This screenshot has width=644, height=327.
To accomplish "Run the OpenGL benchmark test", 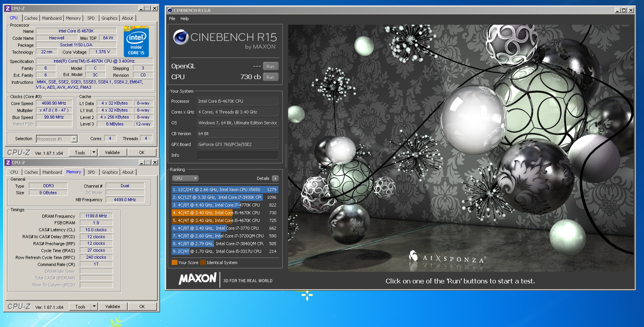I will click(270, 66).
